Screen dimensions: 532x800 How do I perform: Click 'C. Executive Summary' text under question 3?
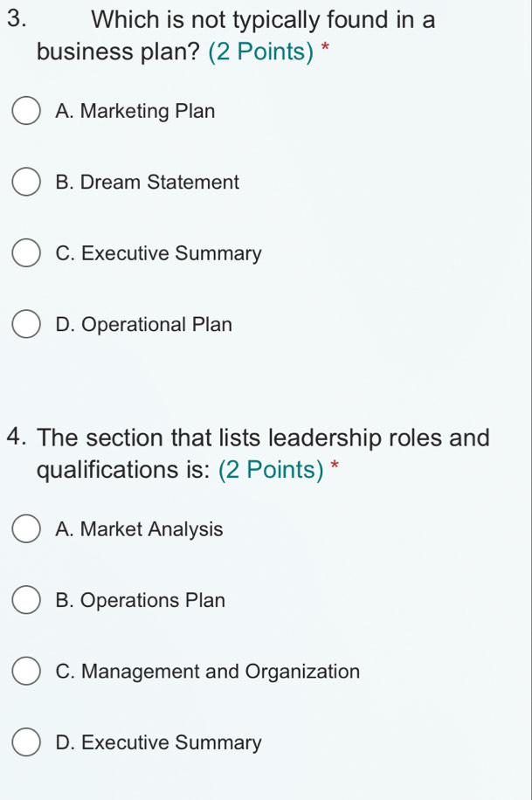(x=158, y=254)
